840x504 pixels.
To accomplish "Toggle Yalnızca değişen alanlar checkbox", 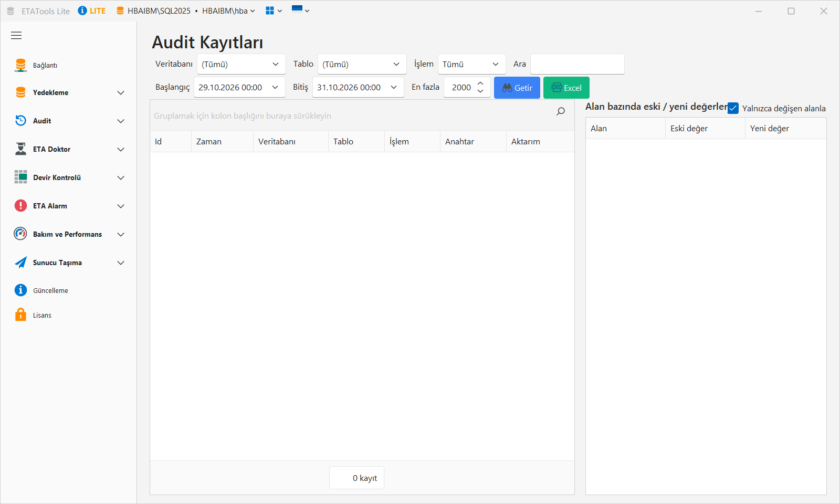I will (733, 108).
